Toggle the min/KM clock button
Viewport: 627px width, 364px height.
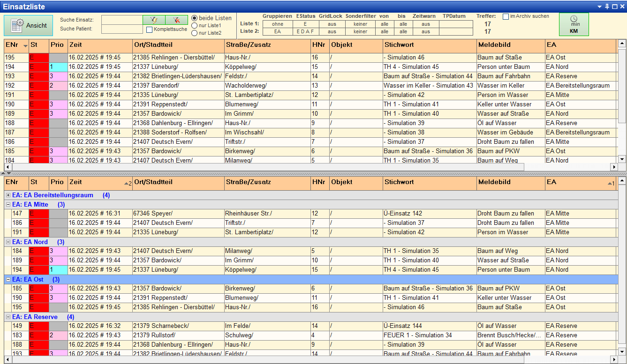574,25
